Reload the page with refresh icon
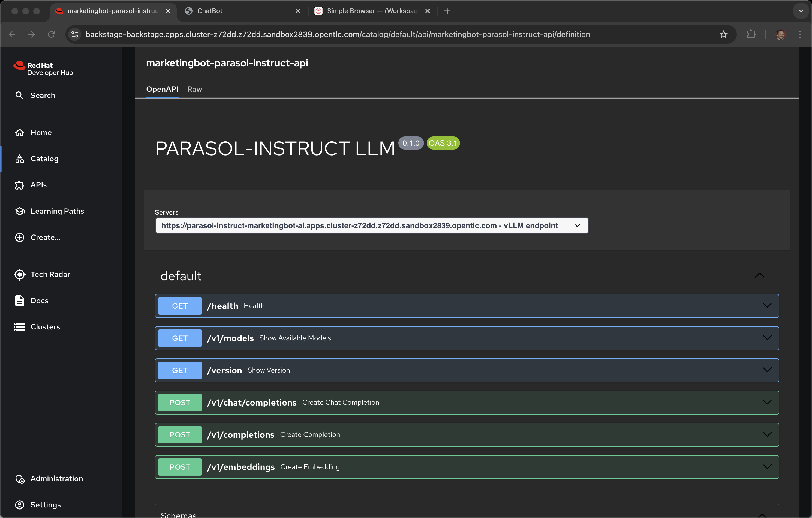 [51, 34]
